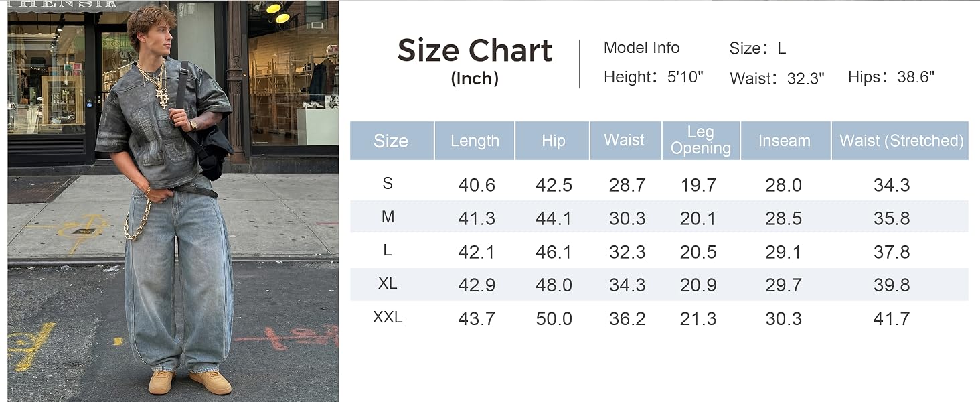Screen dimensions: 980x402
Task: Select the Length column header
Action: (x=475, y=141)
